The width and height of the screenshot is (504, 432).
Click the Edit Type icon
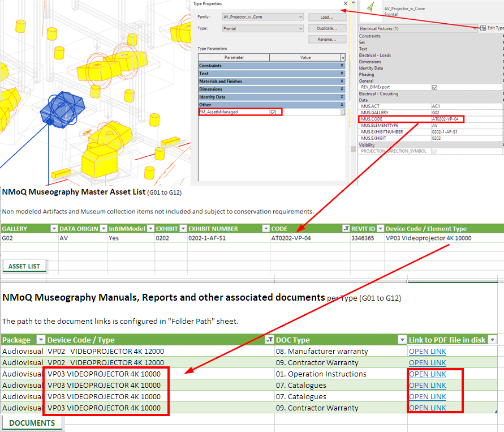tap(483, 28)
